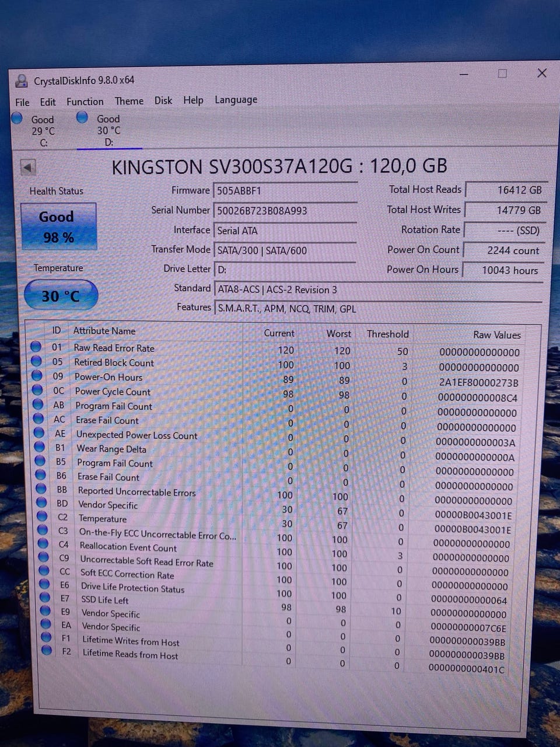560x747 pixels.
Task: Click status icon for AC Erase Fail Count
Action: pyautogui.click(x=38, y=418)
